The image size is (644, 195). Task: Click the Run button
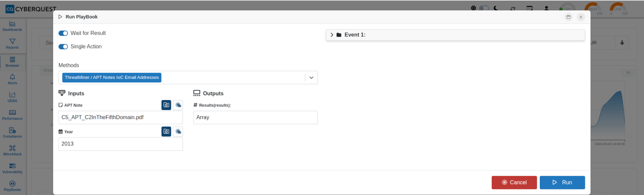562,183
